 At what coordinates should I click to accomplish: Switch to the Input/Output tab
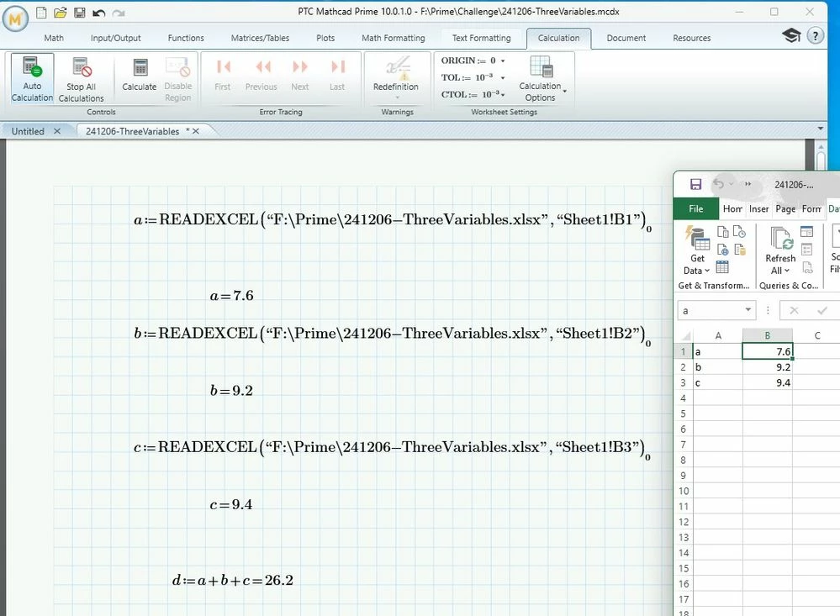(116, 38)
